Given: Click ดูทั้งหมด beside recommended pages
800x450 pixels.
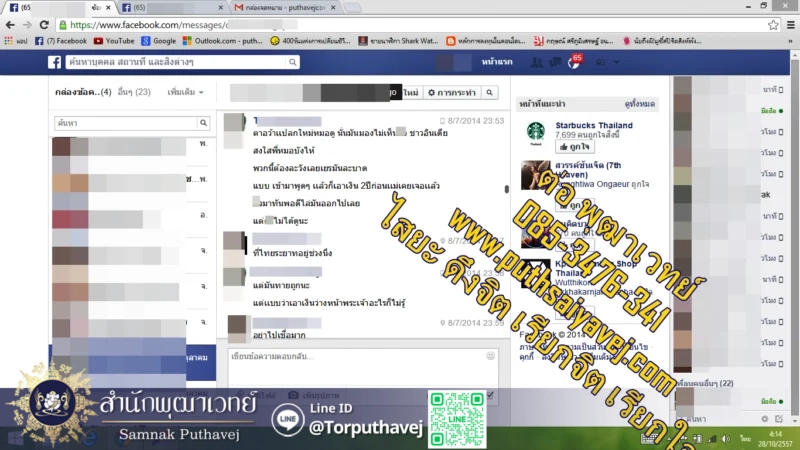Looking at the screenshot, I should point(639,104).
